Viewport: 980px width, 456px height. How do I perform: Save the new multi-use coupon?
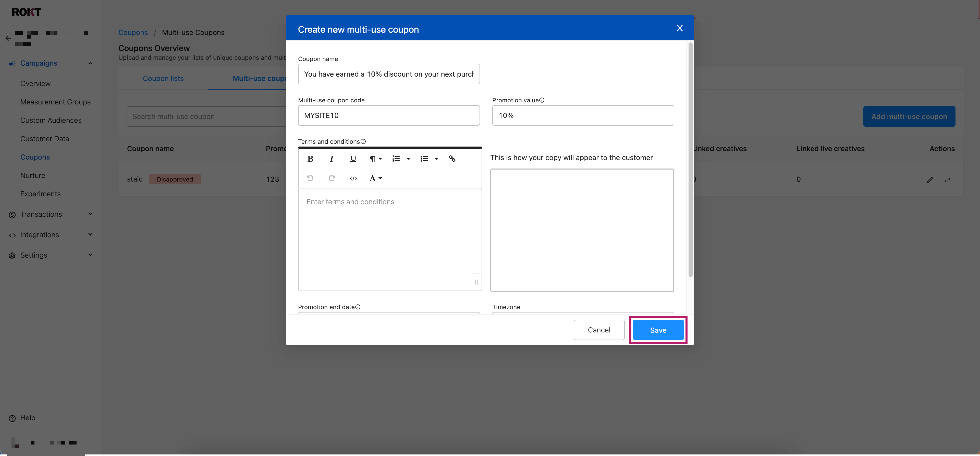pyautogui.click(x=658, y=330)
